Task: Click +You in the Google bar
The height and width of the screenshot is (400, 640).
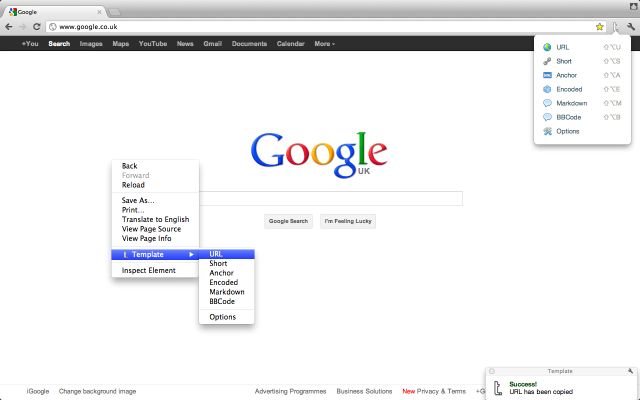Action: [30, 44]
